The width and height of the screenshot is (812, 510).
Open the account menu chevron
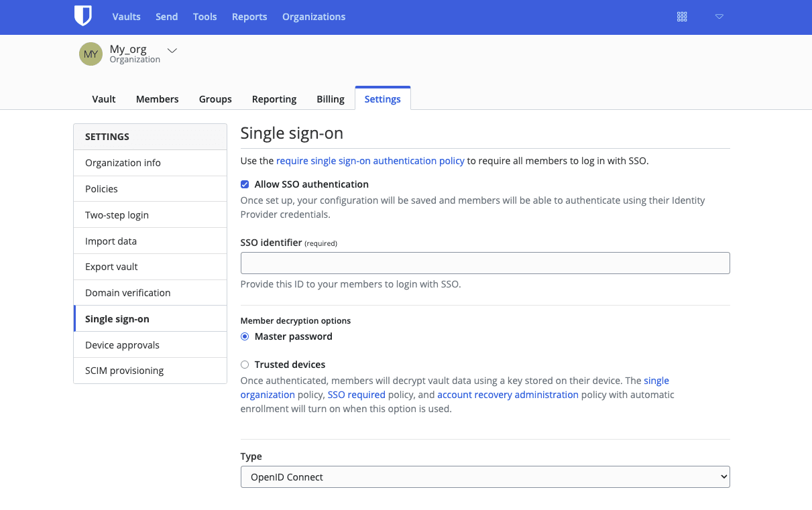coord(719,17)
